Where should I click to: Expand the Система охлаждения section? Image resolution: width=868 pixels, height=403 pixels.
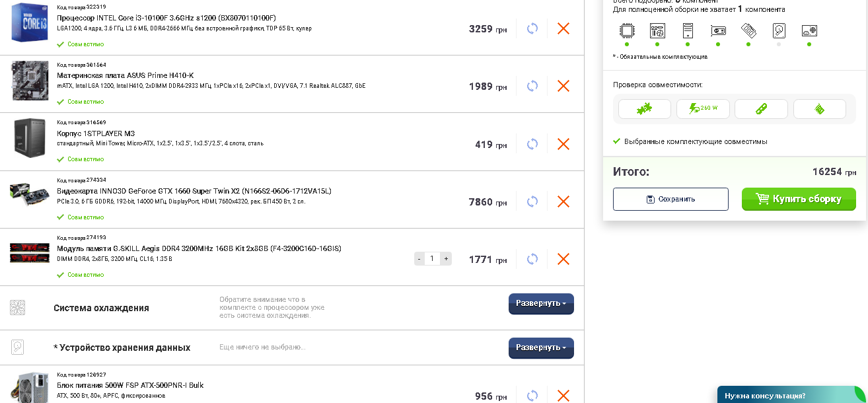(541, 304)
